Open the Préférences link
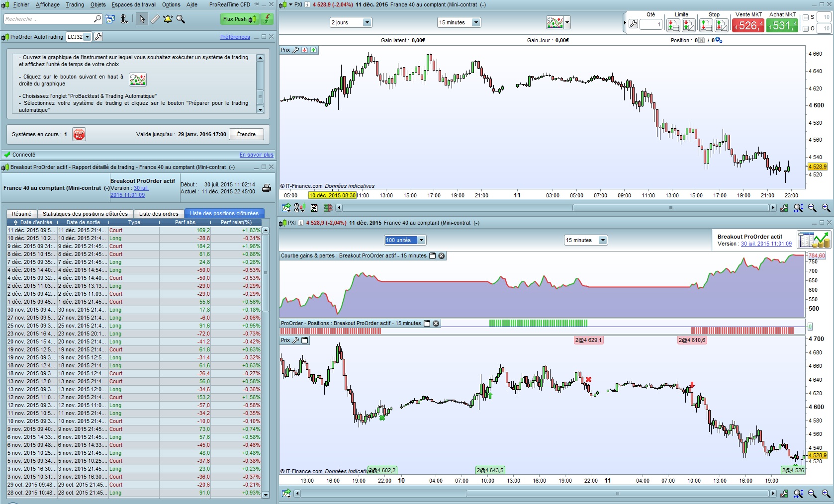The height and width of the screenshot is (504, 834). coord(235,37)
